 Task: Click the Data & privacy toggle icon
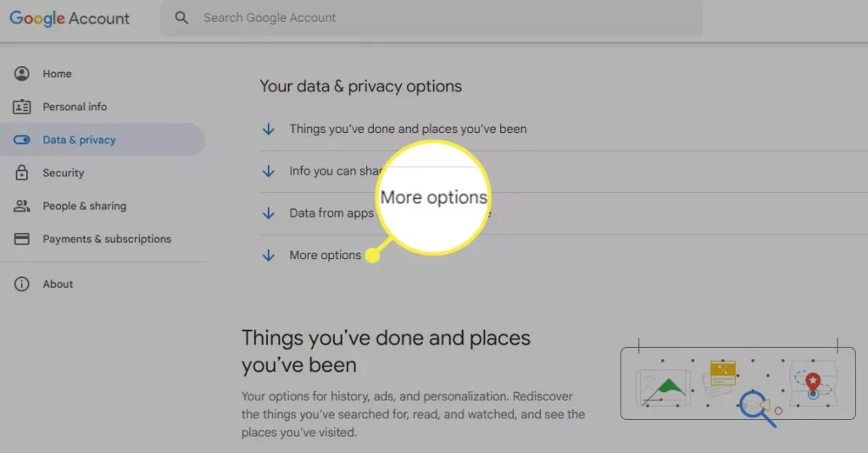tap(22, 140)
